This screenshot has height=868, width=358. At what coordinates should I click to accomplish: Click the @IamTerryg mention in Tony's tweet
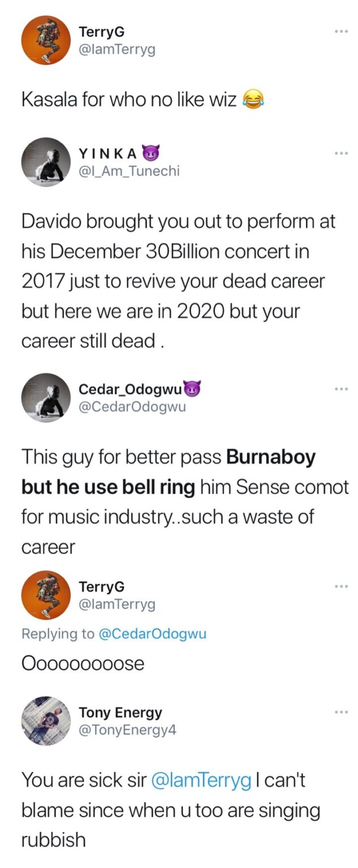coord(201,781)
